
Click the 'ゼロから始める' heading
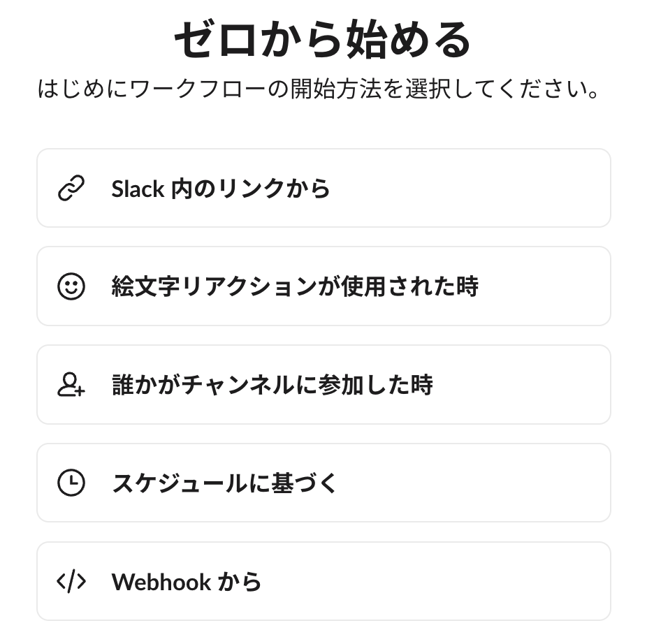(323, 40)
